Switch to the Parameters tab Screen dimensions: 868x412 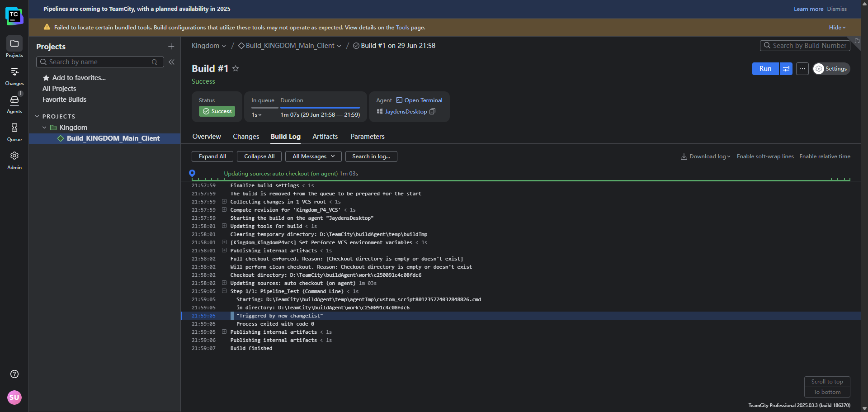point(368,137)
